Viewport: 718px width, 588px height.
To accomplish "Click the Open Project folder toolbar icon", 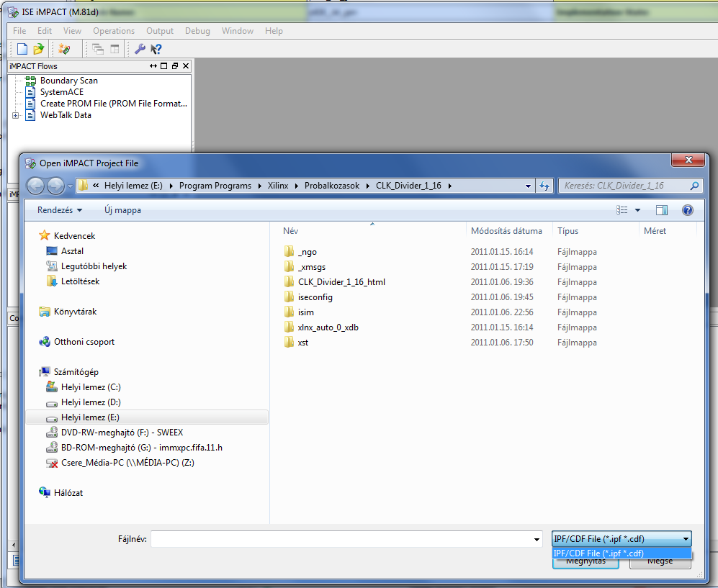I will click(38, 48).
